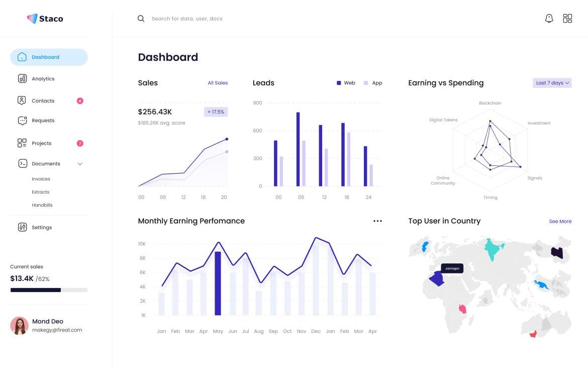
Task: Click the Staco logo icon
Action: 32,19
